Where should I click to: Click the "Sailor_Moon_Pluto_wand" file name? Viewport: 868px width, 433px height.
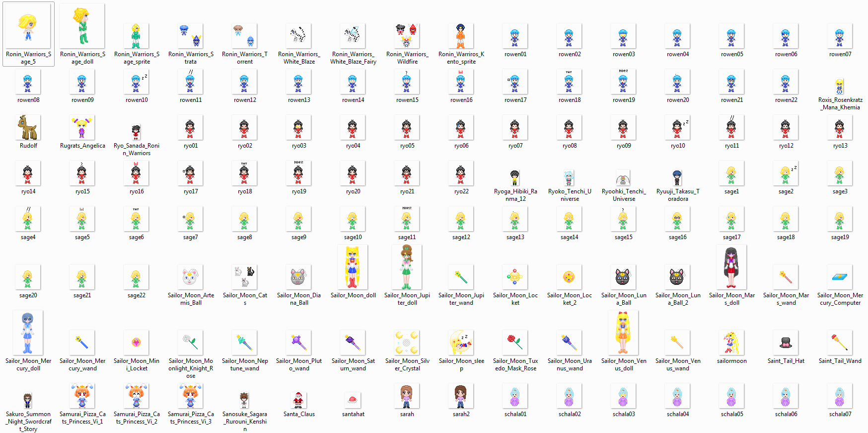click(x=299, y=364)
